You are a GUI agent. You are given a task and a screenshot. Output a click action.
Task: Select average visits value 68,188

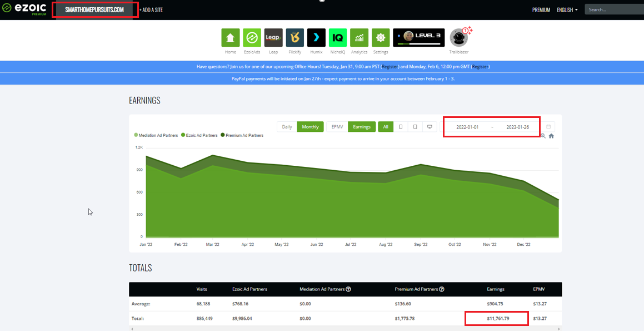(203, 304)
